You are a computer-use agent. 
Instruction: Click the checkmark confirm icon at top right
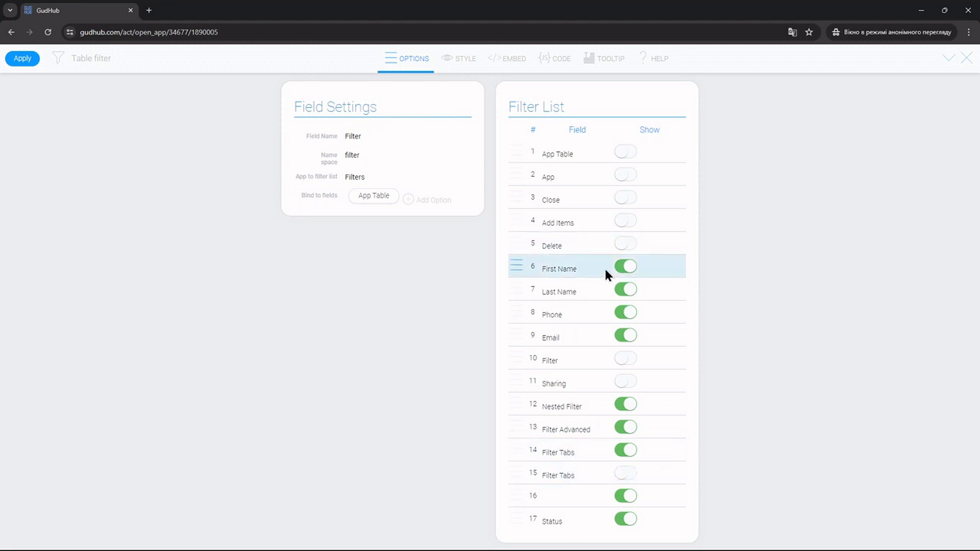[x=949, y=58]
